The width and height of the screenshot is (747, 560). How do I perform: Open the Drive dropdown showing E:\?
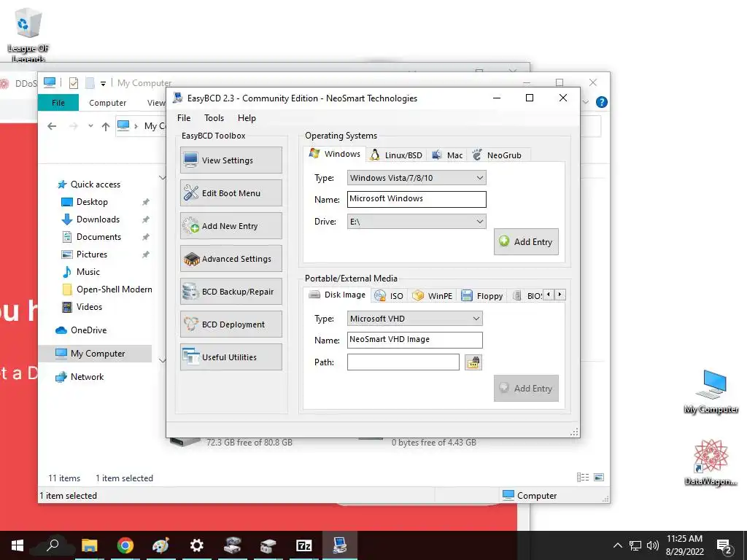tap(417, 222)
